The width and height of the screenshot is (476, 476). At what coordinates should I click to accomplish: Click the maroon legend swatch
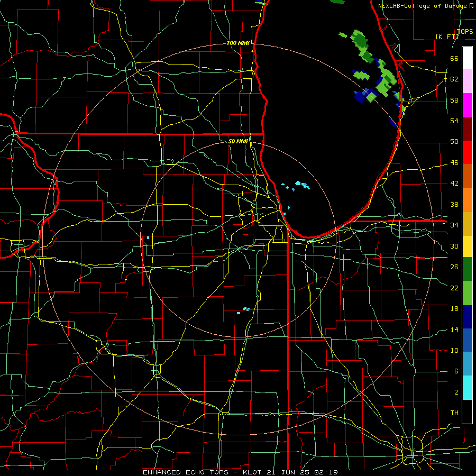pyautogui.click(x=467, y=129)
